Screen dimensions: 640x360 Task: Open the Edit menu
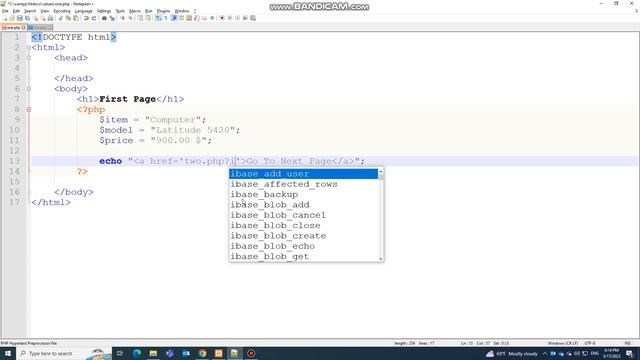click(x=16, y=11)
